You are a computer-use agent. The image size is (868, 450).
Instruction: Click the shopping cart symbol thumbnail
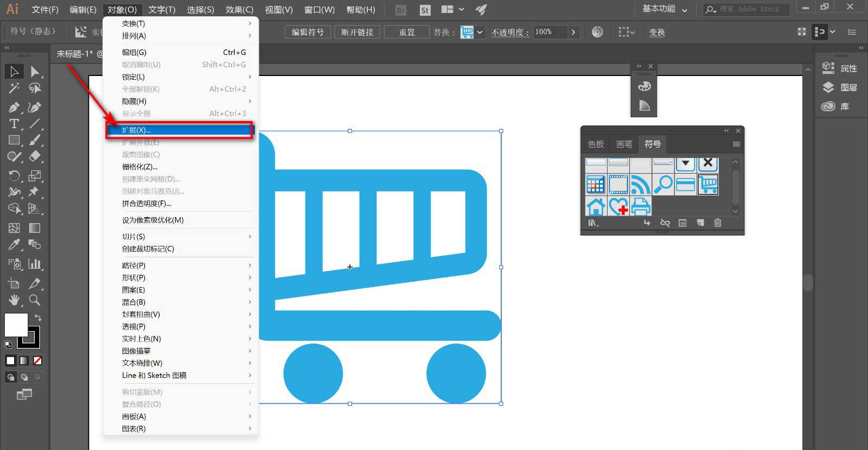click(708, 185)
